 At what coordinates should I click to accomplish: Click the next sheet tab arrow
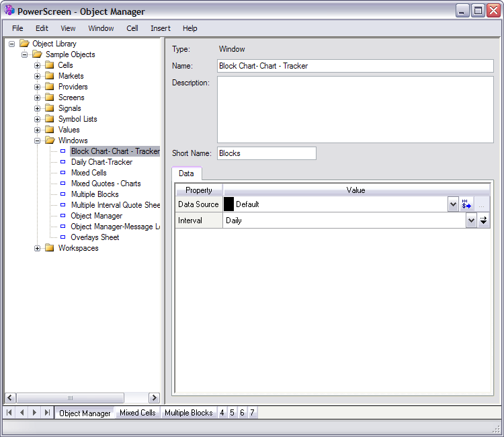coord(34,412)
